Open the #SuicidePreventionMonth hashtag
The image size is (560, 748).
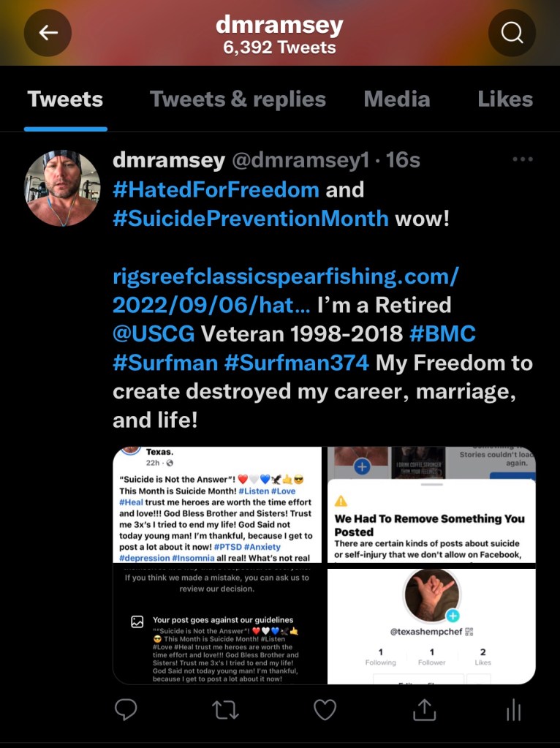point(251,219)
